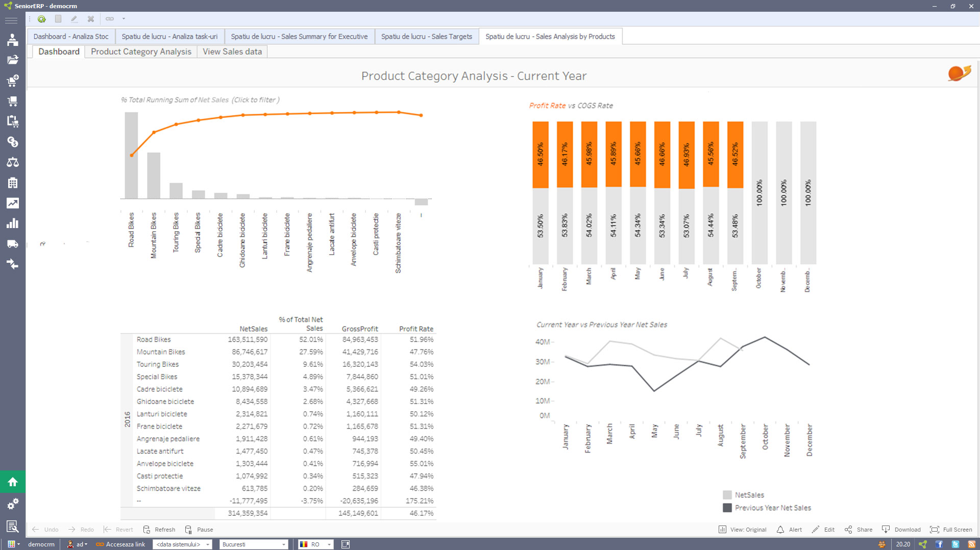Expand the Bucuresti location dropdown
This screenshot has width=980, height=550.
[283, 544]
